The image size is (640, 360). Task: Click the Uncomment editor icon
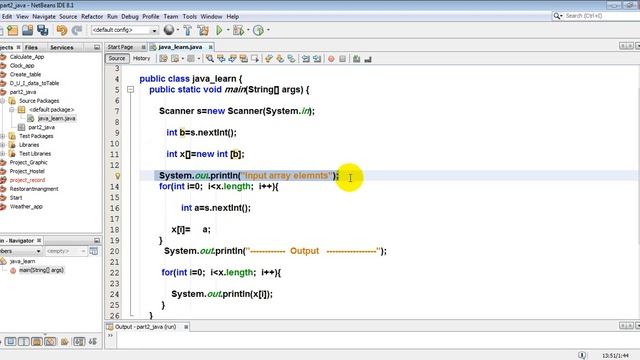tap(368, 59)
